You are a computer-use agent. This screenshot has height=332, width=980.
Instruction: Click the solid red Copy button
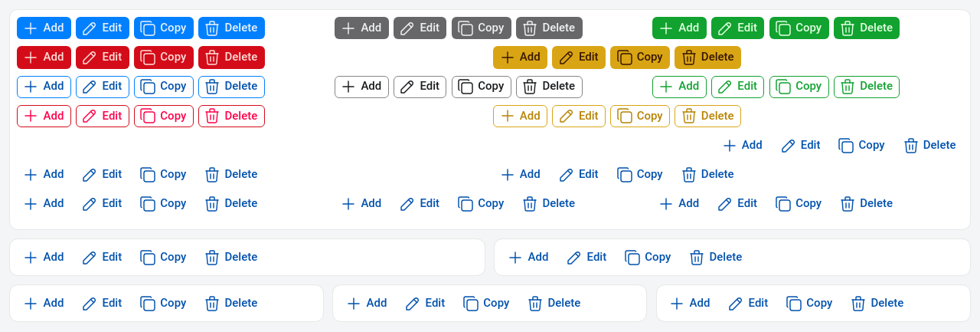(163, 58)
